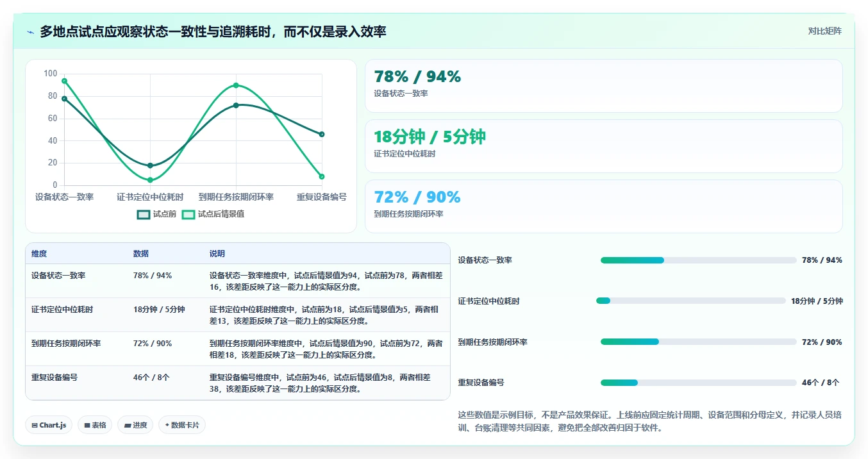Click the description mentioning 两者相差18

[326, 349]
